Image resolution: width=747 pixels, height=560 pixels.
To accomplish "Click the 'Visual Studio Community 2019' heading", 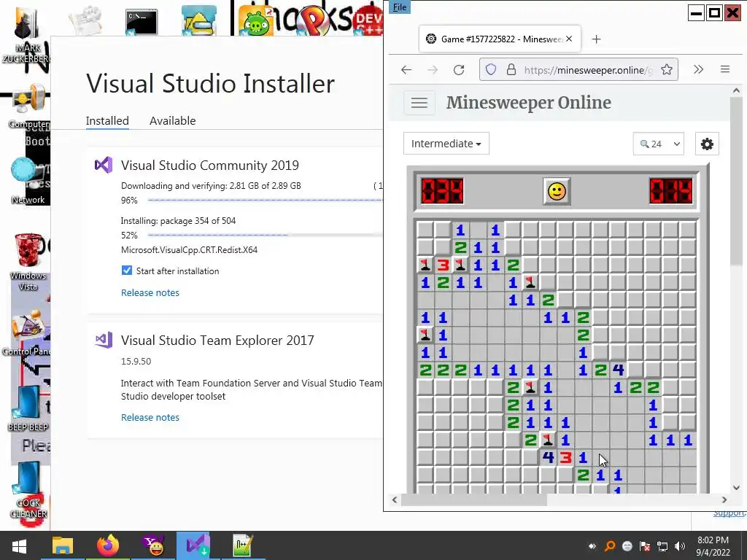I will click(209, 166).
